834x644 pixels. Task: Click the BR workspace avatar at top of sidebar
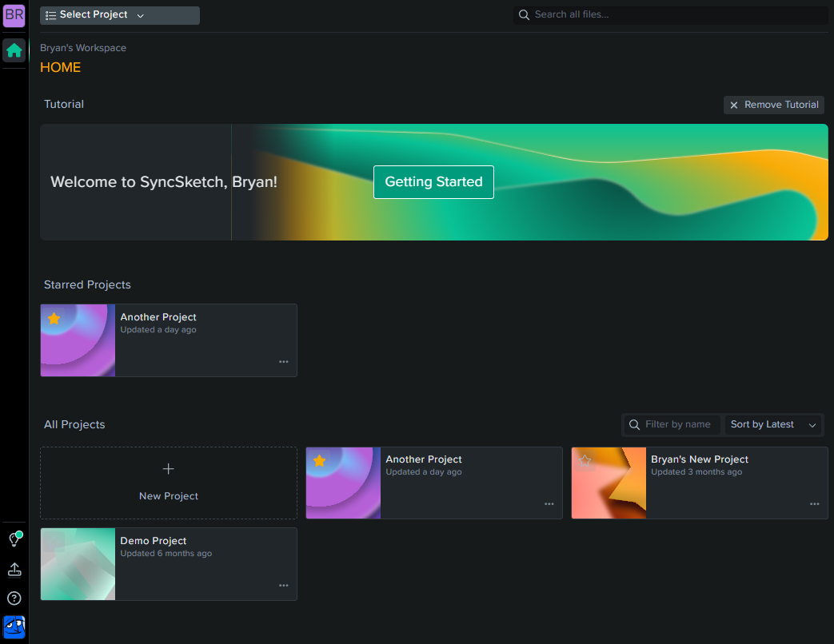(x=14, y=15)
